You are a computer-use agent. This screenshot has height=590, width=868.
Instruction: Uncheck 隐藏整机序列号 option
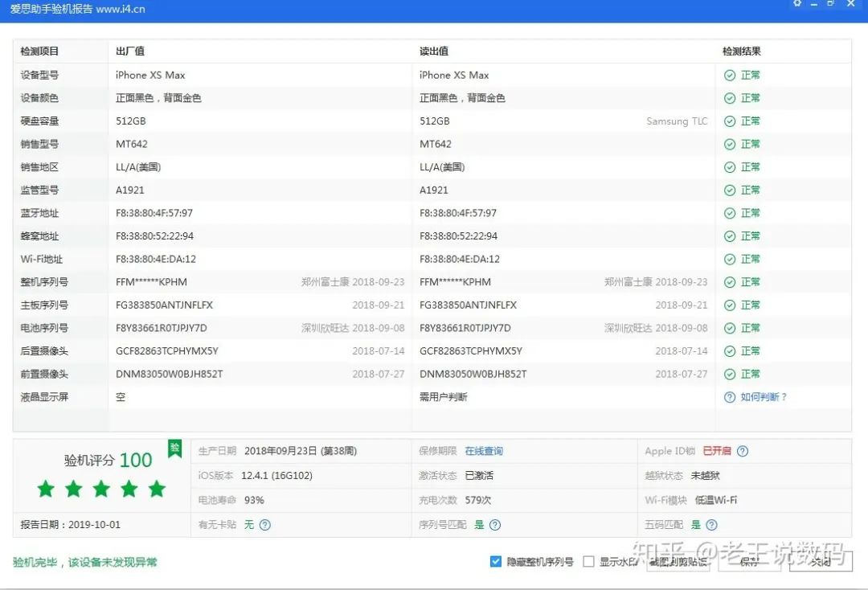496,561
